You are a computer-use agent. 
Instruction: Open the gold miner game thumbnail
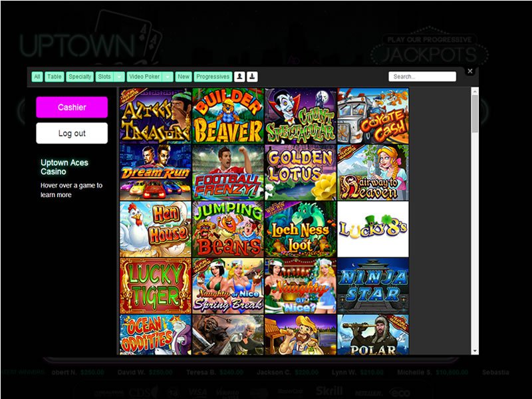pyautogui.click(x=301, y=334)
